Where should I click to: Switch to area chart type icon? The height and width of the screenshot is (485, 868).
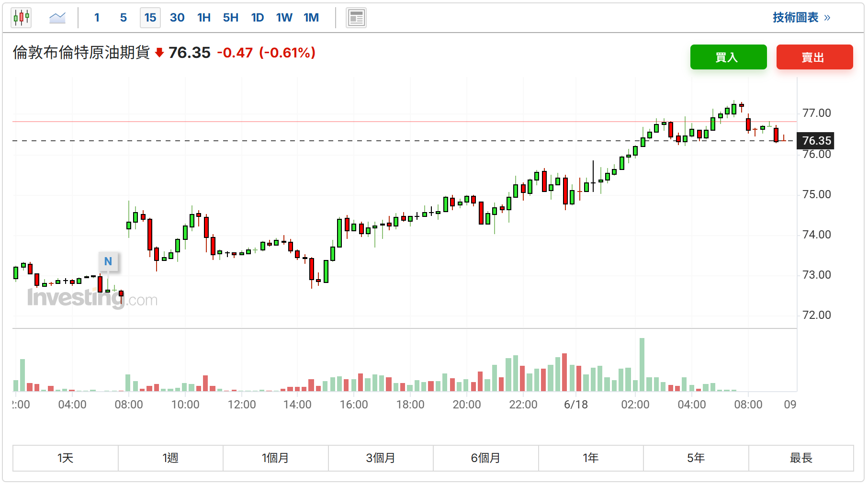(57, 18)
